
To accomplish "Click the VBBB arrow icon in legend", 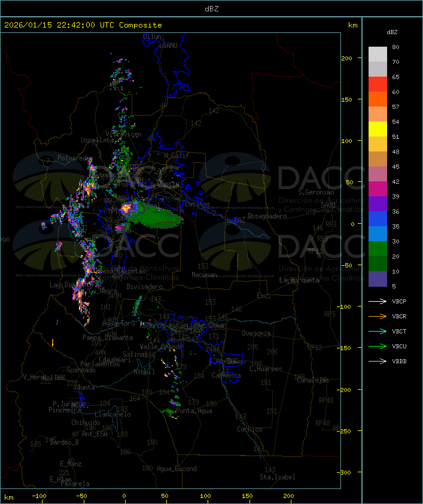I will [x=378, y=362].
